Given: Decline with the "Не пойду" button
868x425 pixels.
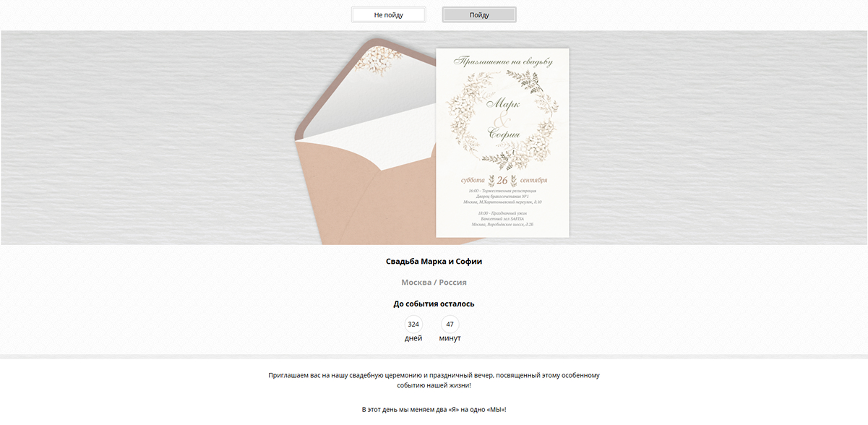Looking at the screenshot, I should click(388, 14).
